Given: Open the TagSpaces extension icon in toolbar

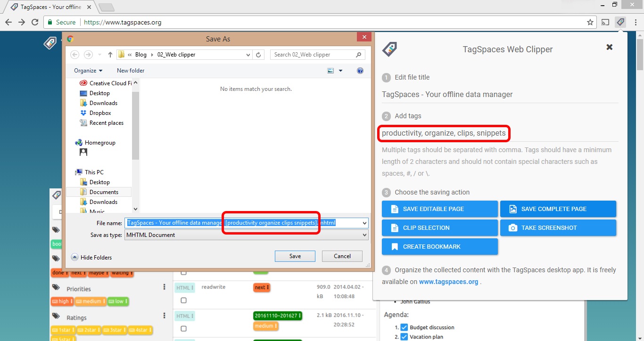Looking at the screenshot, I should pos(620,22).
